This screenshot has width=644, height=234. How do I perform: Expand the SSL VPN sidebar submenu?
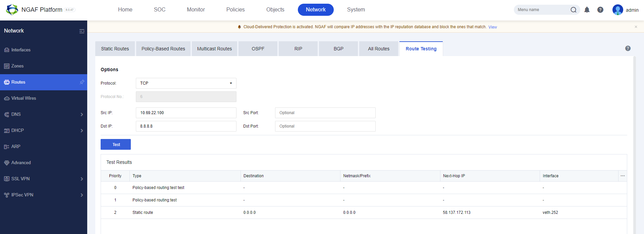coord(82,179)
